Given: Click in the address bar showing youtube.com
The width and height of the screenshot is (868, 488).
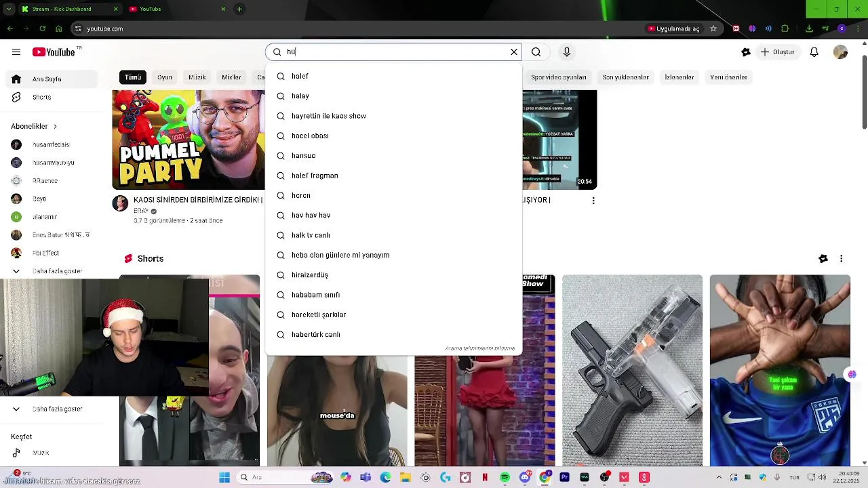Looking at the screenshot, I should 353,28.
